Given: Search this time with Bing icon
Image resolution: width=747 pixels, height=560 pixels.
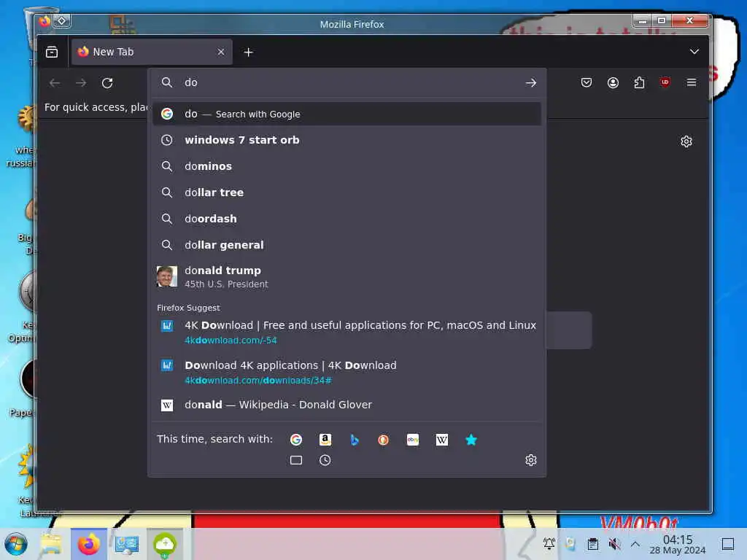Looking at the screenshot, I should point(354,440).
